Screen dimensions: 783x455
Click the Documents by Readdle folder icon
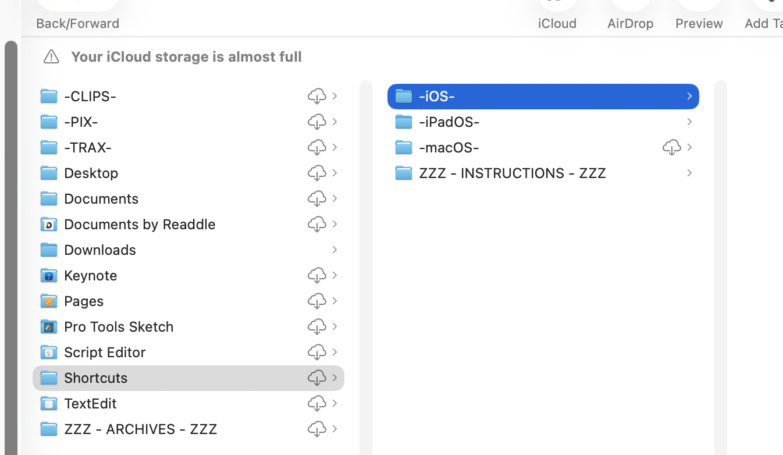(48, 224)
